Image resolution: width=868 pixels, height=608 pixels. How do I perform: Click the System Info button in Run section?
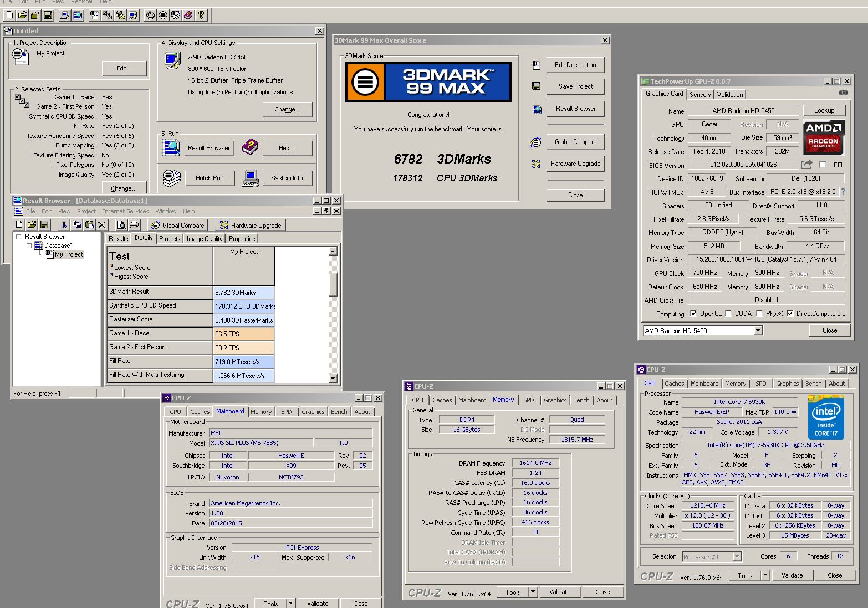click(x=287, y=178)
